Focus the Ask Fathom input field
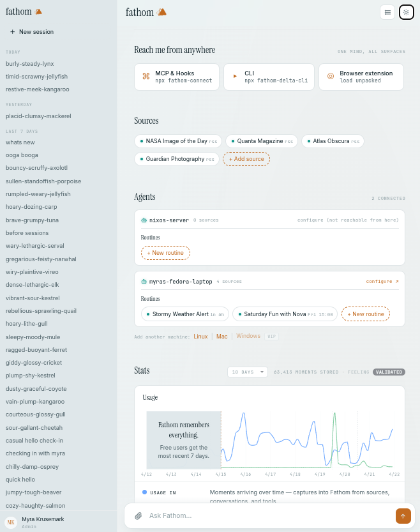Screen dimensions: 420x532 pyautogui.click(x=268, y=516)
